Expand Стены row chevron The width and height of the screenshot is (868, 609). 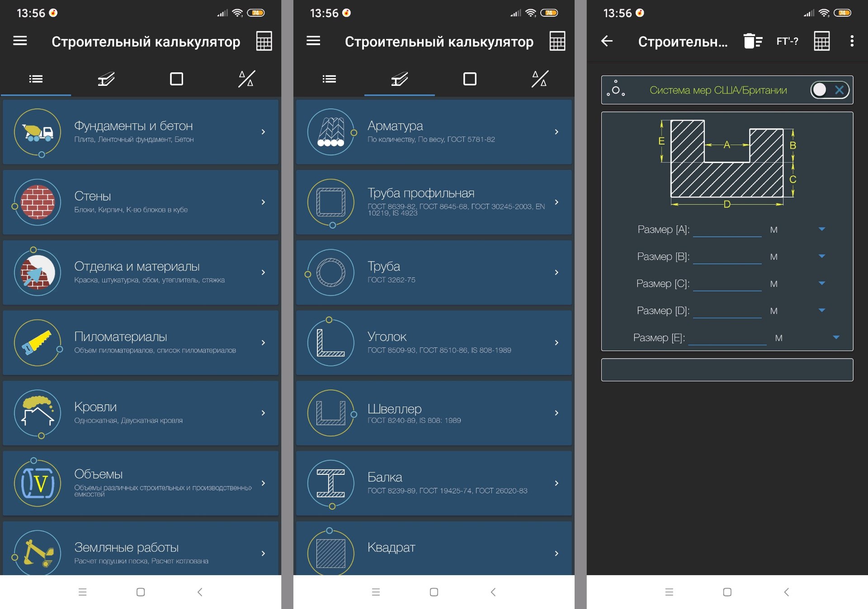(263, 202)
